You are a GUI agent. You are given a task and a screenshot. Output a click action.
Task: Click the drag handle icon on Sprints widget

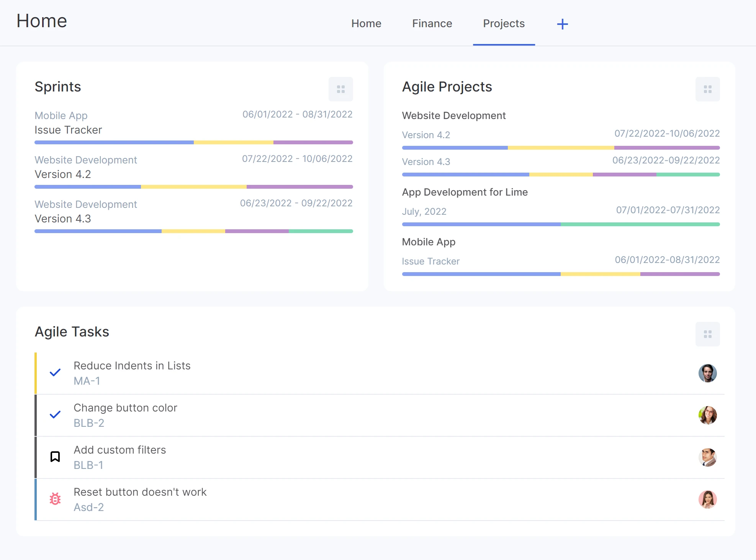[x=340, y=89]
